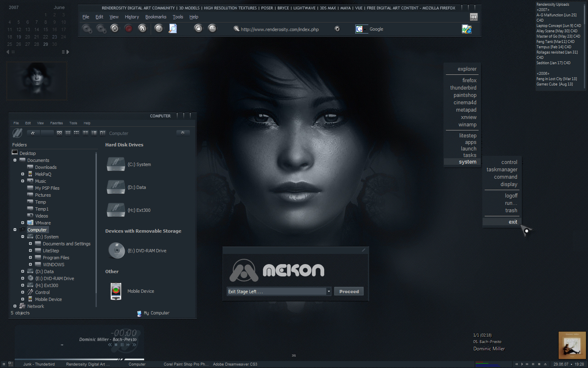Expand the VMware folder in the tree
The height and width of the screenshot is (368, 588).
[23, 223]
